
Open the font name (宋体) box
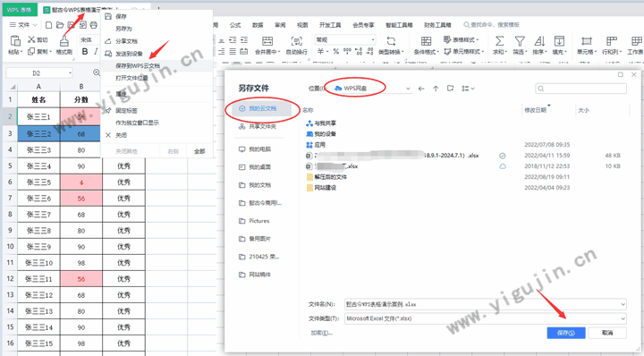[89, 39]
